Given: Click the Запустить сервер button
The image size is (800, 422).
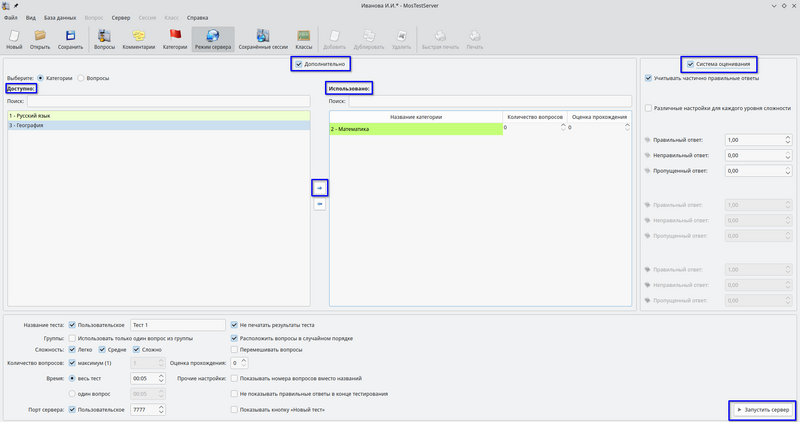Looking at the screenshot, I should point(762,410).
